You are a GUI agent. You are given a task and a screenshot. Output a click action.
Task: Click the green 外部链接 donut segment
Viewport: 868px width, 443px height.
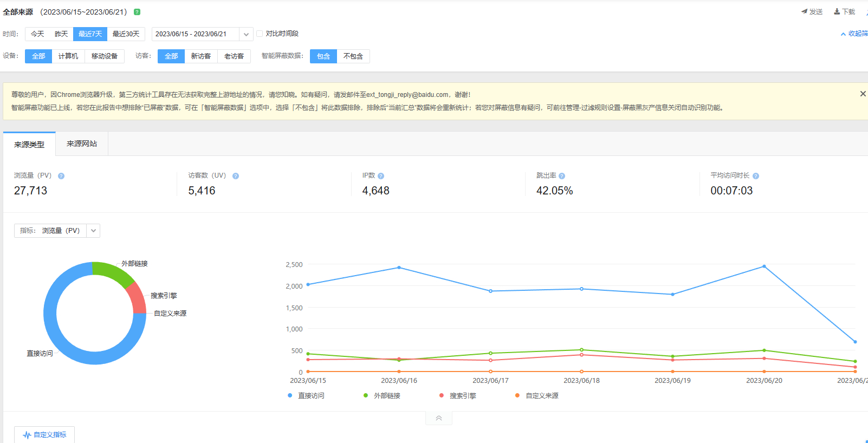[115, 272]
